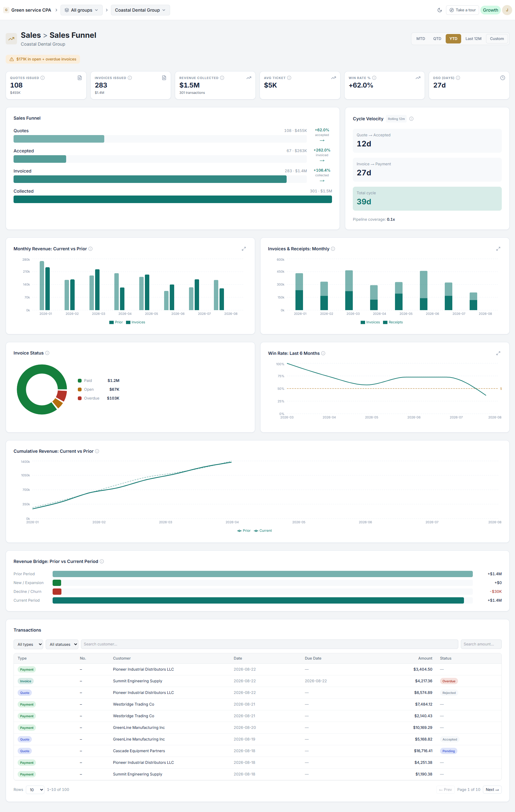Click document icon on Quotes Issued card
This screenshot has width=515, height=812.
80,78
